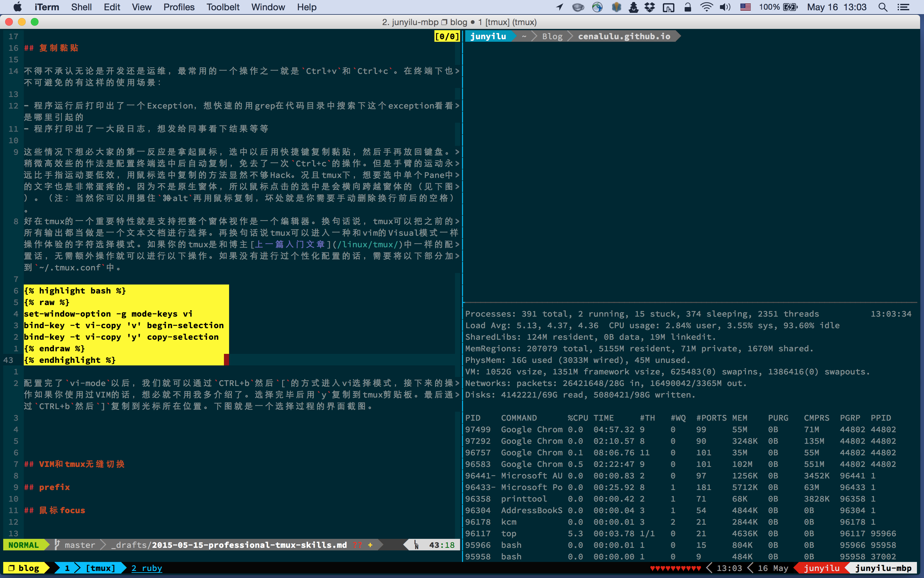Viewport: 924px width, 578px height.
Task: Click the draft filename in the Vim statusline
Action: click(249, 545)
